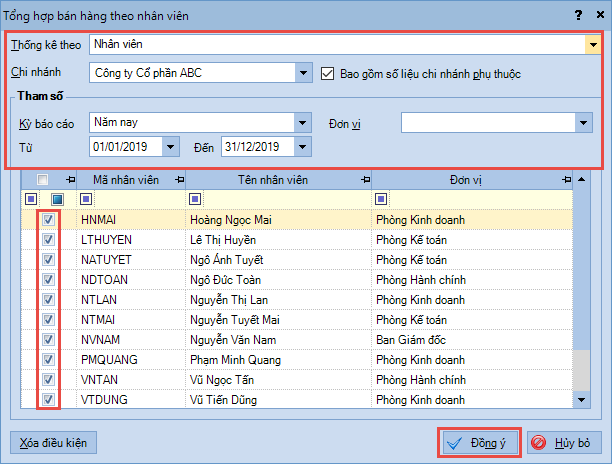Uncheck the HNMAI employee row checkbox
The height and width of the screenshot is (464, 612).
(x=49, y=219)
